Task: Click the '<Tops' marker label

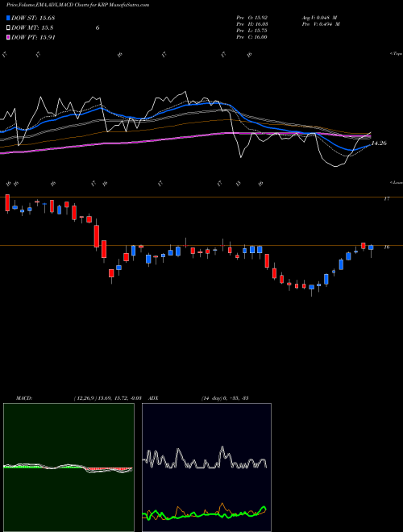Action: (x=396, y=54)
